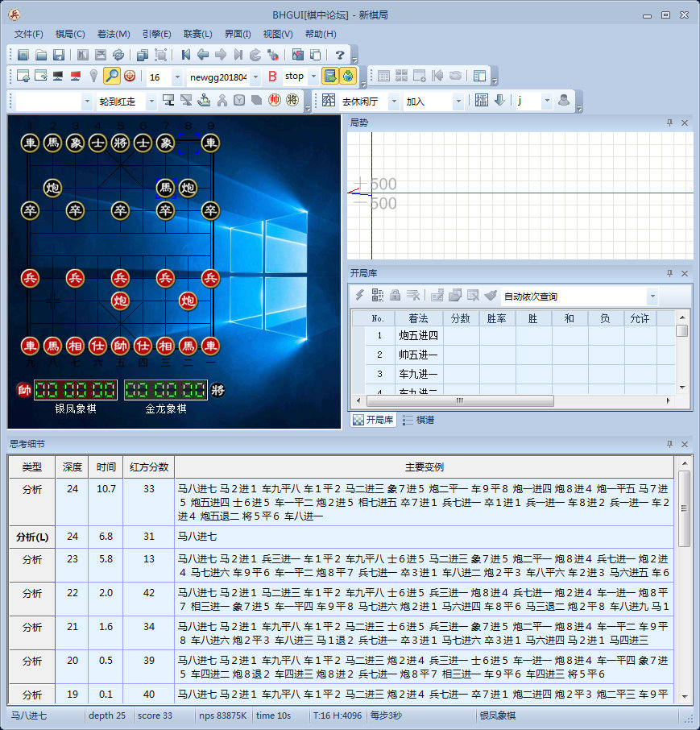Click the 深度 column header
Screen dimensions: 700x730
(72, 467)
